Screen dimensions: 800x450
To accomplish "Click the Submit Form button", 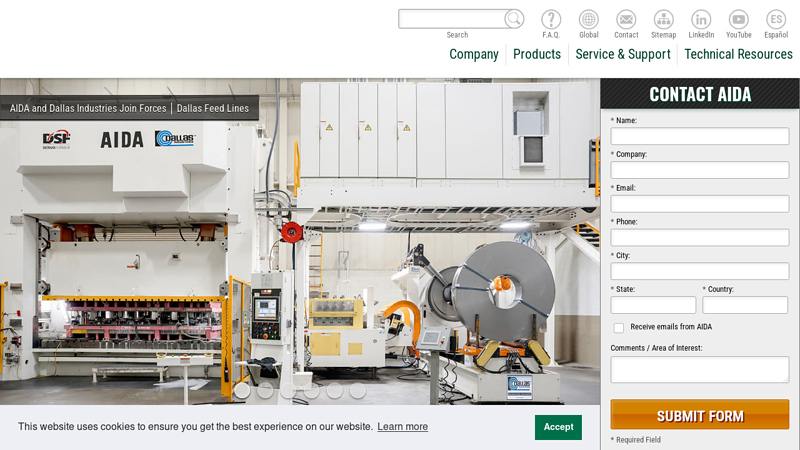I will 700,415.
